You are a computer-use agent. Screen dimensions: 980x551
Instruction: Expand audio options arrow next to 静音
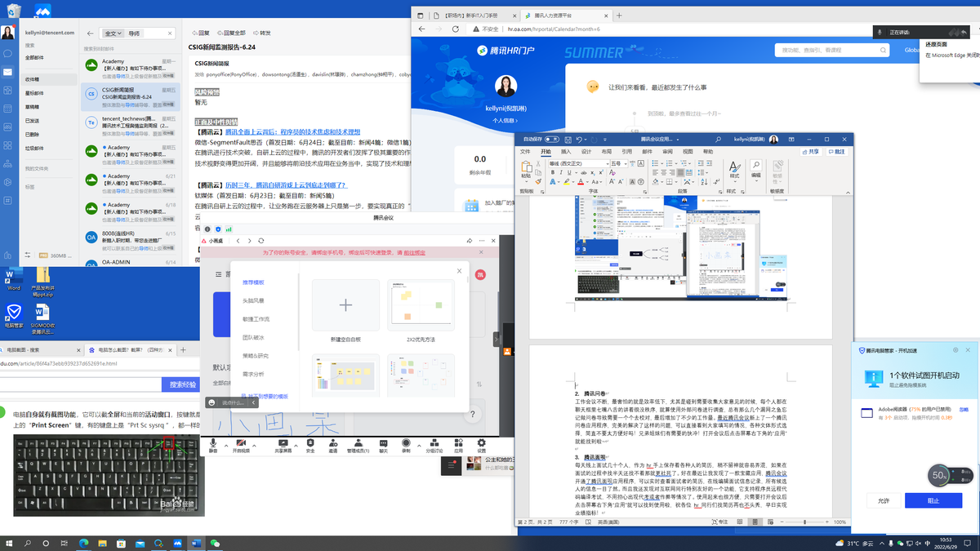(x=226, y=446)
